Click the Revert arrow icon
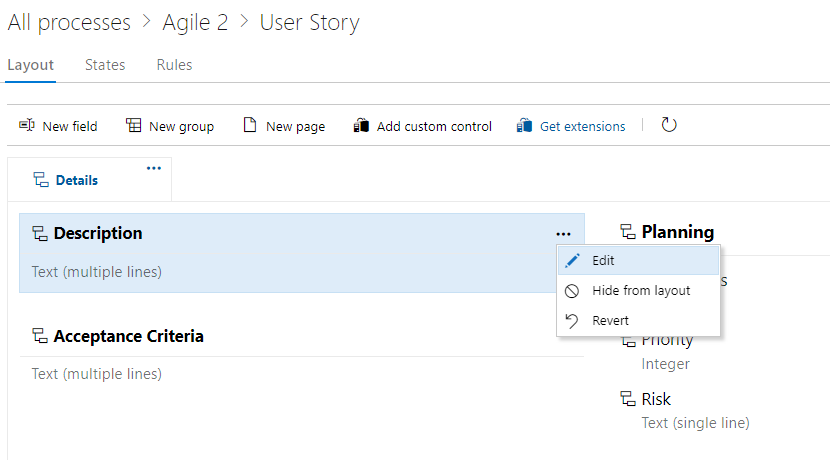 572,320
